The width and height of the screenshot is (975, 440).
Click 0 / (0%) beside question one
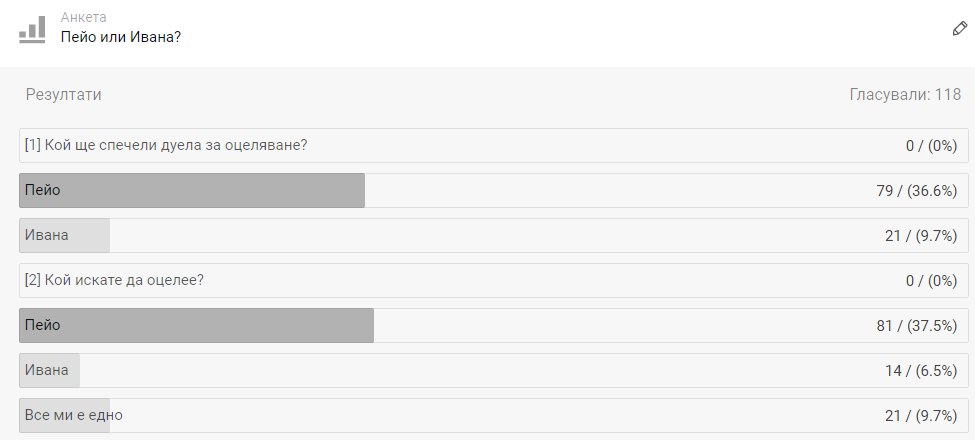[x=931, y=146]
